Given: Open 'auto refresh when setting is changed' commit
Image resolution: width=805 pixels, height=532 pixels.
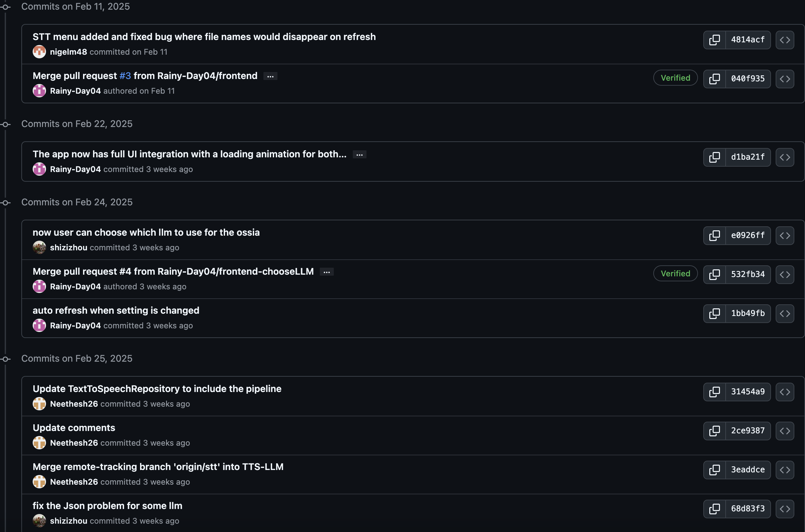Looking at the screenshot, I should (116, 310).
